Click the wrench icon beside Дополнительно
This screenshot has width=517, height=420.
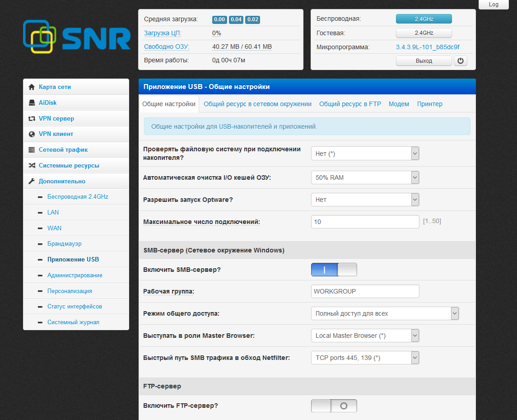point(32,181)
